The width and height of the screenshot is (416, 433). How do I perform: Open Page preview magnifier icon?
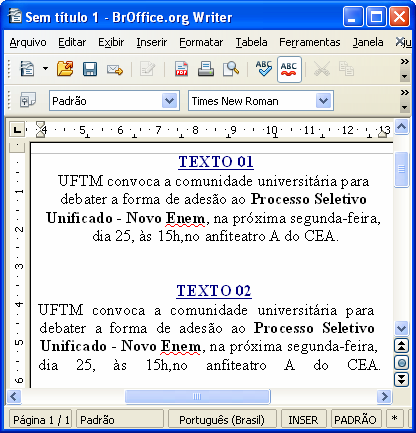pos(231,69)
